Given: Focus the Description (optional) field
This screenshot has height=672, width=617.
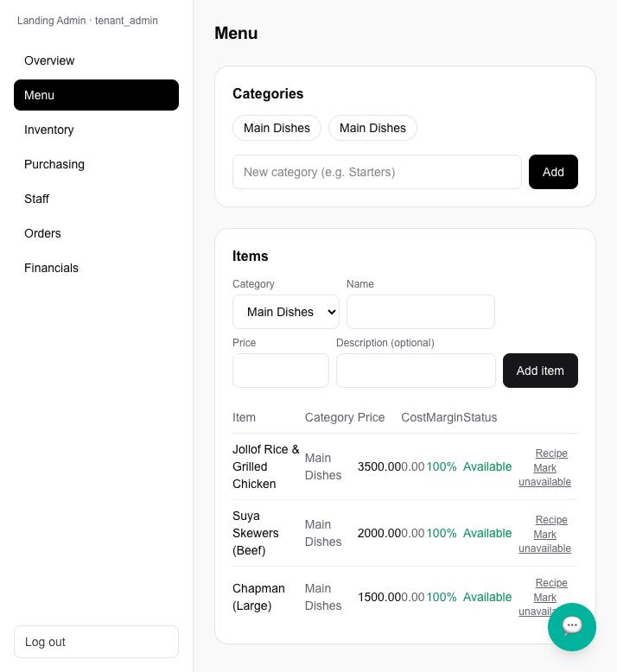Looking at the screenshot, I should click(416, 371).
